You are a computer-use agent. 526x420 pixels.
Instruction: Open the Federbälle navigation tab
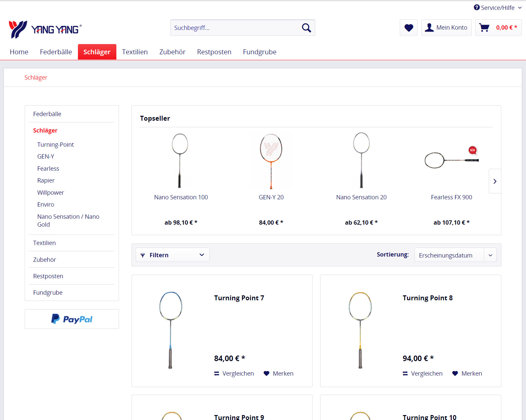click(56, 52)
